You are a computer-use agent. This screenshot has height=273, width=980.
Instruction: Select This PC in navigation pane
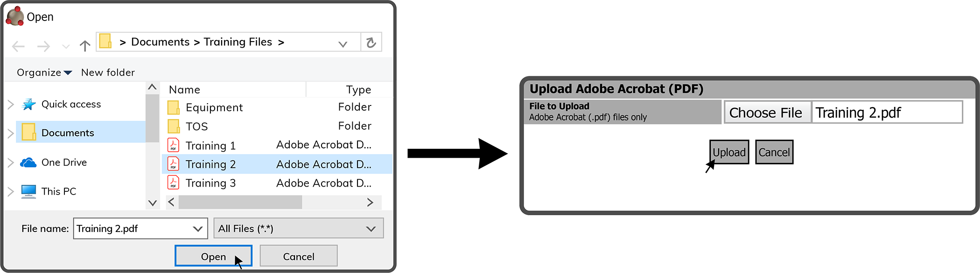click(x=58, y=191)
